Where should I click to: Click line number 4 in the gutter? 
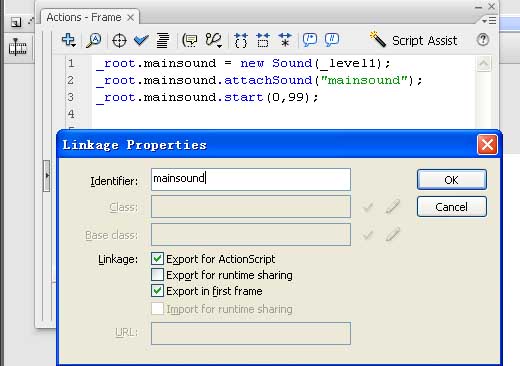(x=71, y=114)
